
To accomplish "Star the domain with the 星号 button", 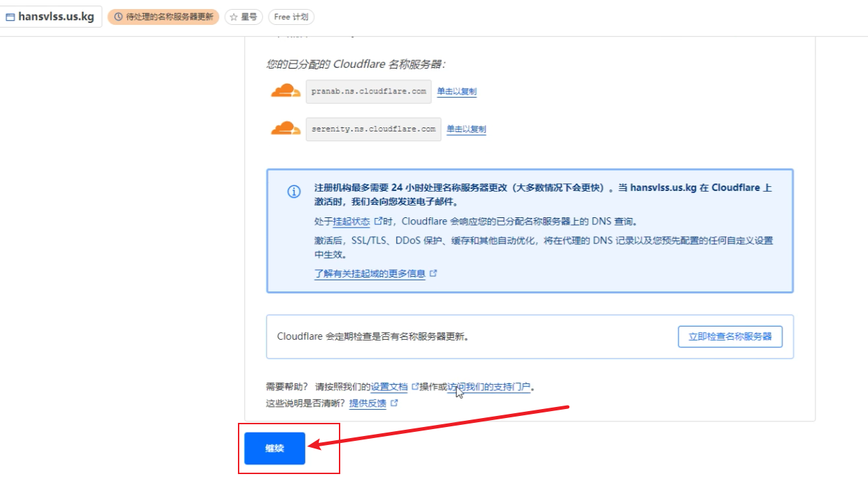I will 243,17.
